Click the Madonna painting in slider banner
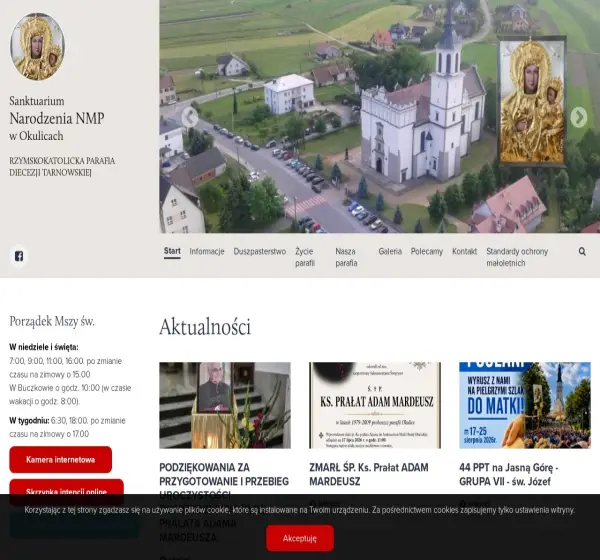 pos(532,101)
